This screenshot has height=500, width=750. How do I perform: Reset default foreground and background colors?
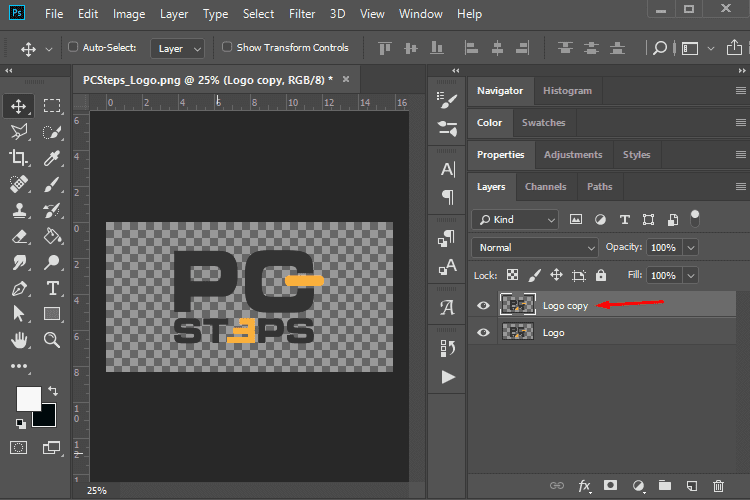20,423
